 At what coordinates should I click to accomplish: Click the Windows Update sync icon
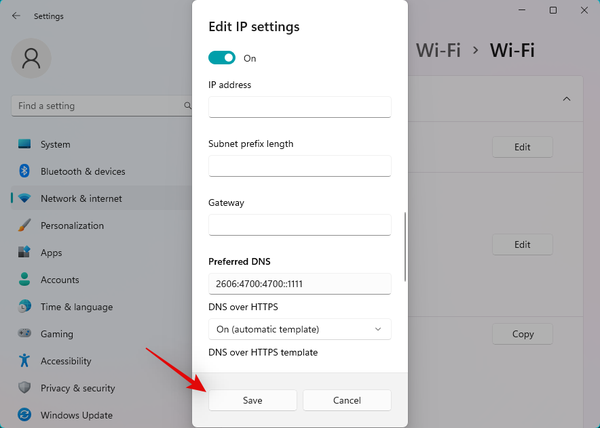(24, 415)
